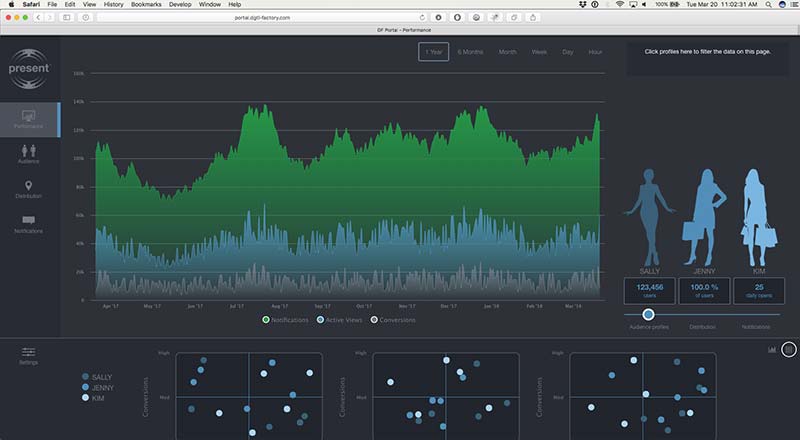Switch to circled grid view icon
The width and height of the screenshot is (800, 440).
789,350
